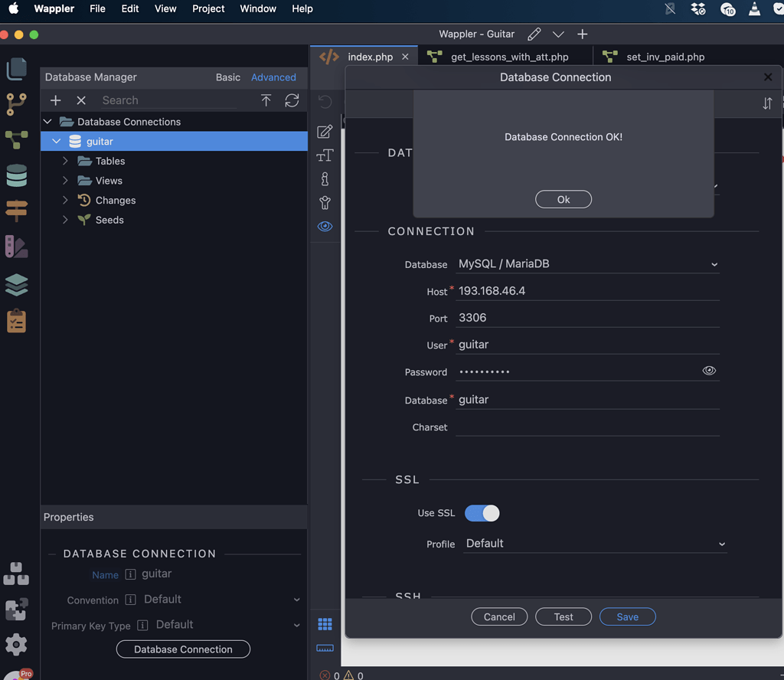
Task: Show password with the eye icon
Action: pos(709,371)
